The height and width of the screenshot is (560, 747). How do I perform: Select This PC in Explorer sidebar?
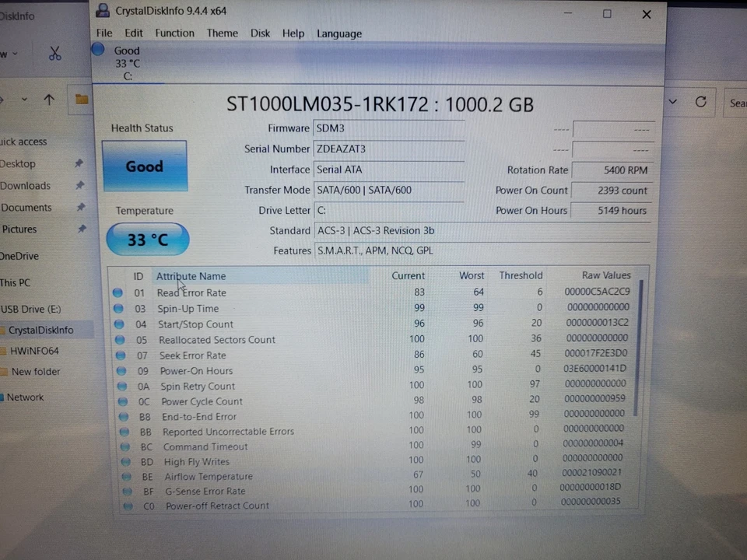coord(16,283)
